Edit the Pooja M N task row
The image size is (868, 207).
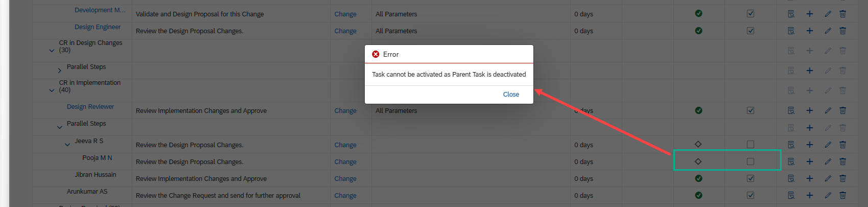coord(828,162)
